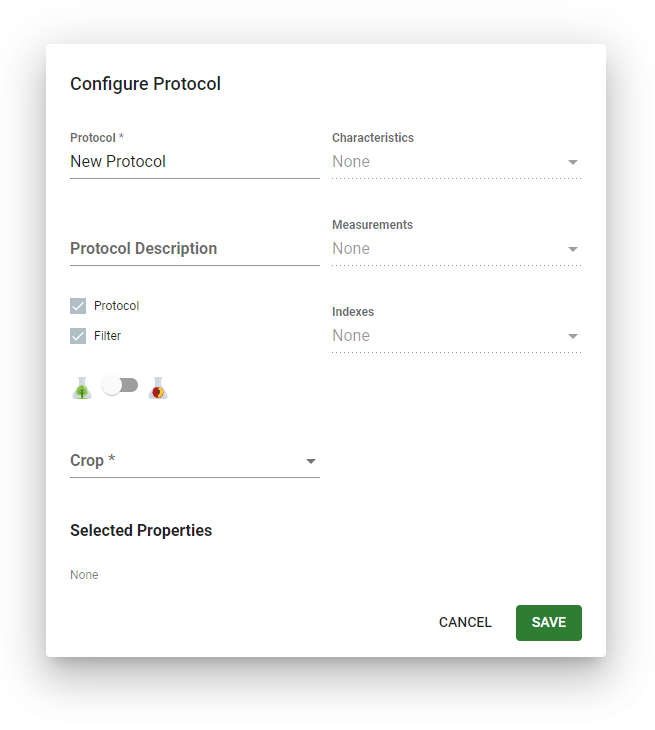Click the Measurements dropdown arrow icon
Image resolution: width=655 pixels, height=730 pixels.
point(573,249)
